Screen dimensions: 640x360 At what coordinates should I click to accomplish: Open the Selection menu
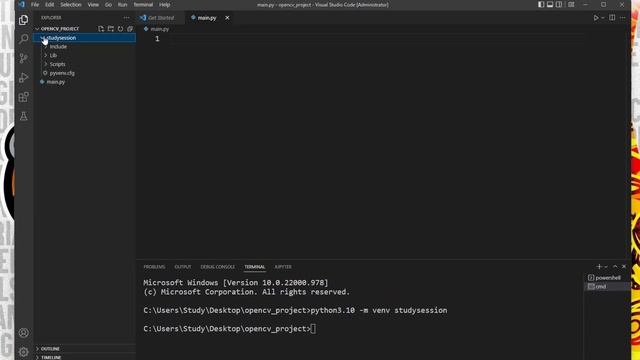click(x=71, y=4)
